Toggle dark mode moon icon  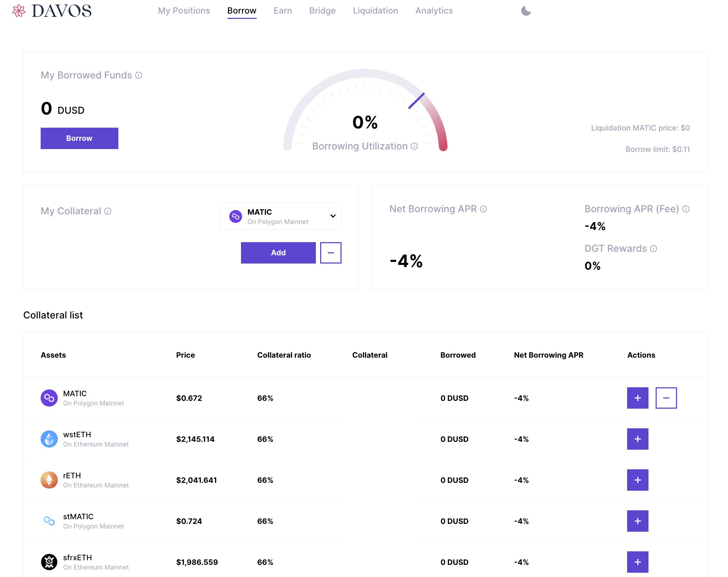point(526,11)
